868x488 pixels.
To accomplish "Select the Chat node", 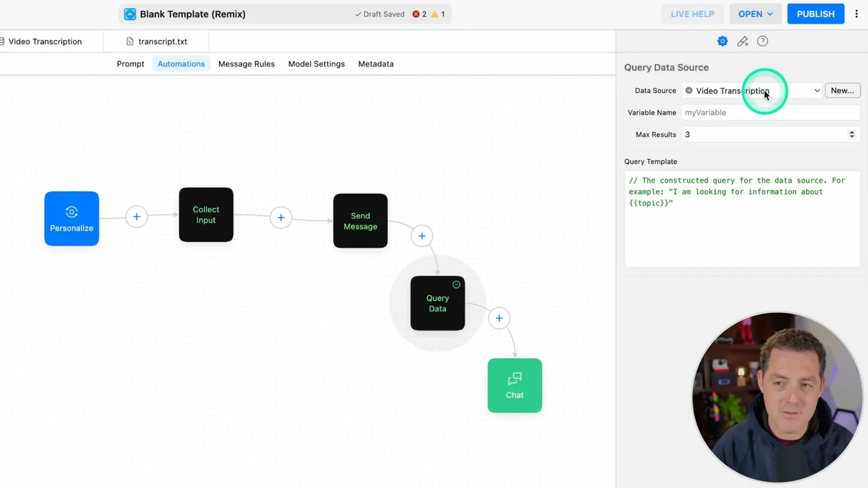I will [x=514, y=386].
